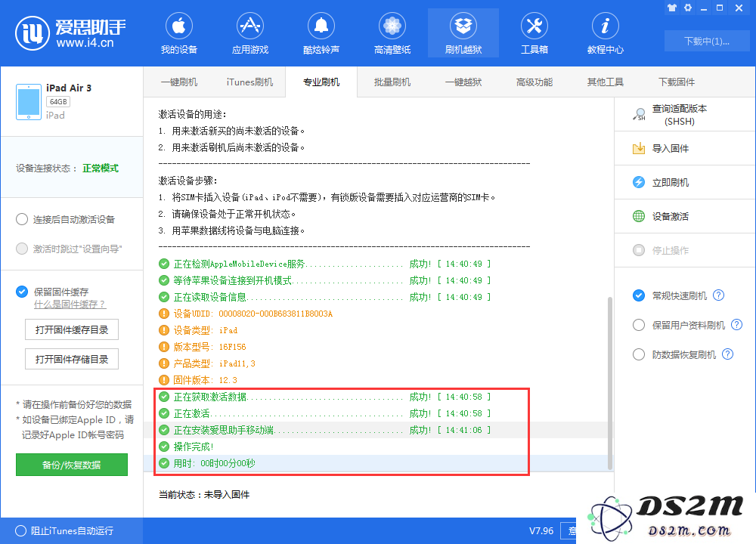Click 当前状态：未导入固件 status text
The height and width of the screenshot is (544, 756).
pyautogui.click(x=204, y=494)
